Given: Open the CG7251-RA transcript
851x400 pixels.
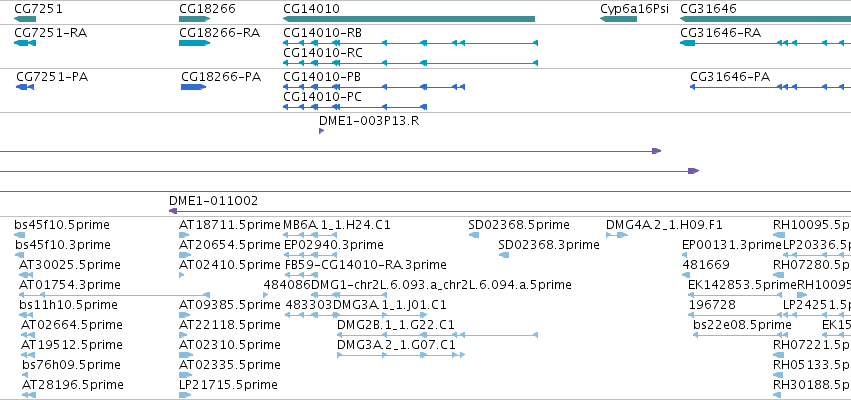Looking at the screenshot, I should pos(50,33).
